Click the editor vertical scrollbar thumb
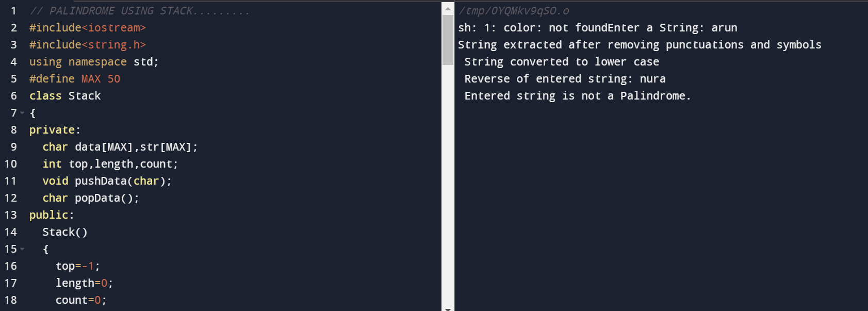868x311 pixels. click(448, 40)
